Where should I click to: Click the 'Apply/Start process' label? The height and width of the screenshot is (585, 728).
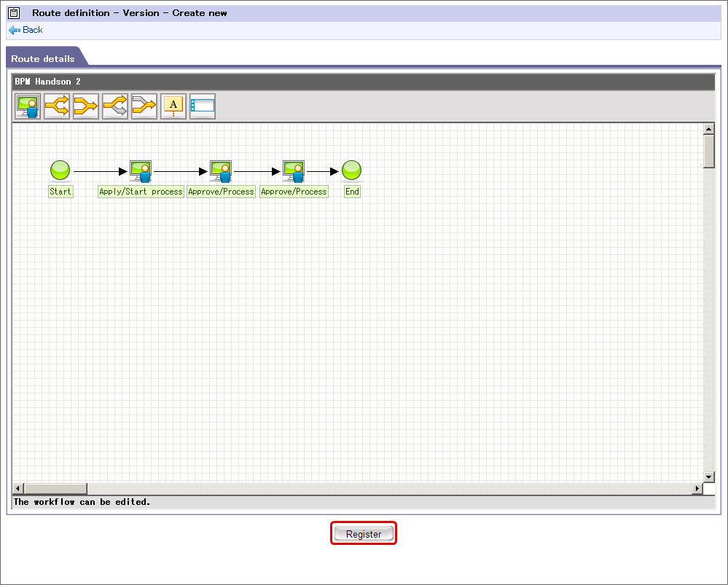tap(141, 192)
